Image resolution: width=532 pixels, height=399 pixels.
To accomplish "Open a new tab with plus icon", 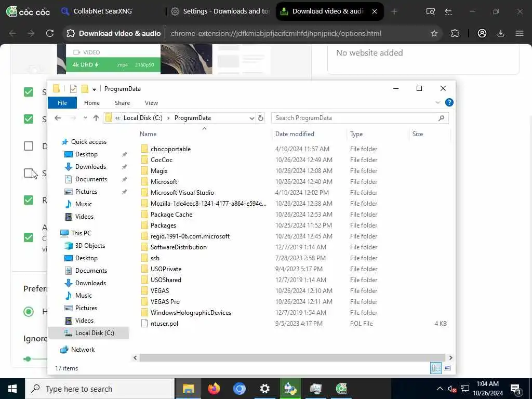I will (394, 11).
